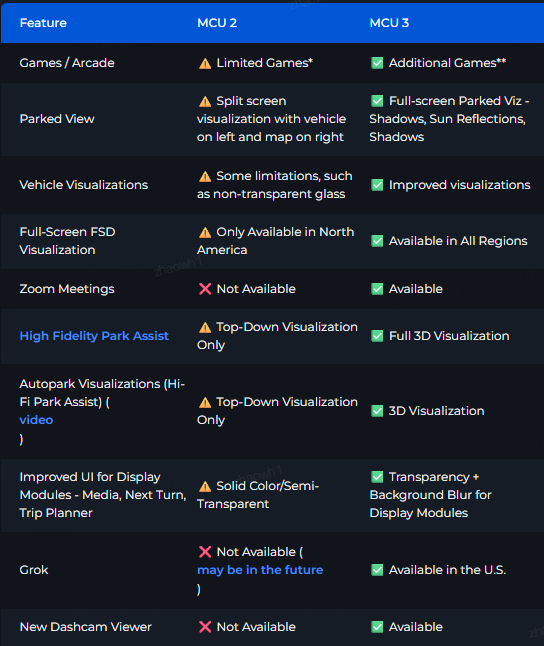The image size is (544, 646).
Task: Click red X in Zoom Meetings row
Action: click(205, 289)
